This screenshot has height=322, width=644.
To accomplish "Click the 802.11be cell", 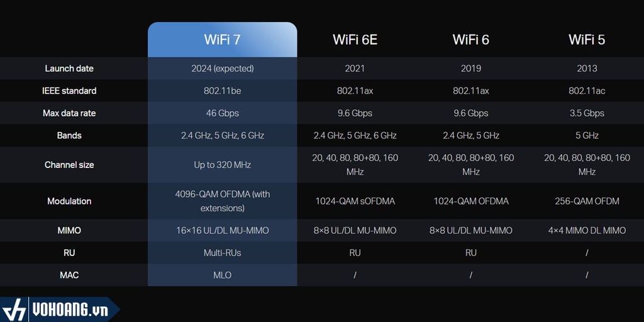I will [x=222, y=91].
